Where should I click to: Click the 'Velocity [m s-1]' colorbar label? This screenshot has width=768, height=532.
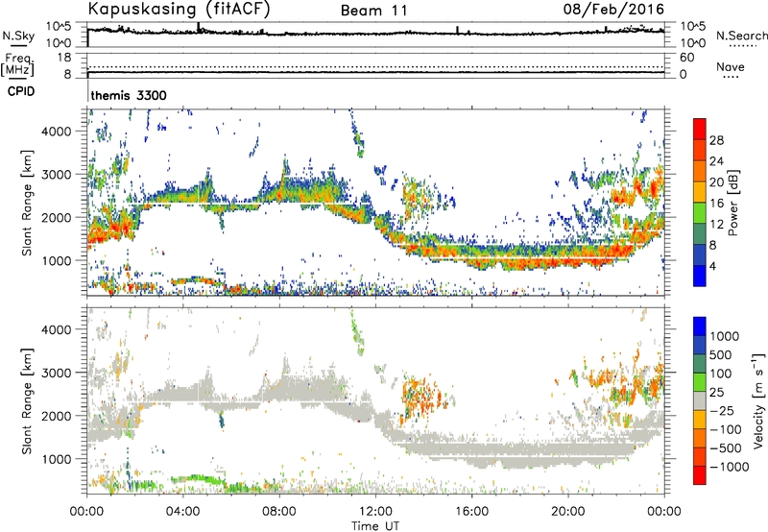coord(758,400)
